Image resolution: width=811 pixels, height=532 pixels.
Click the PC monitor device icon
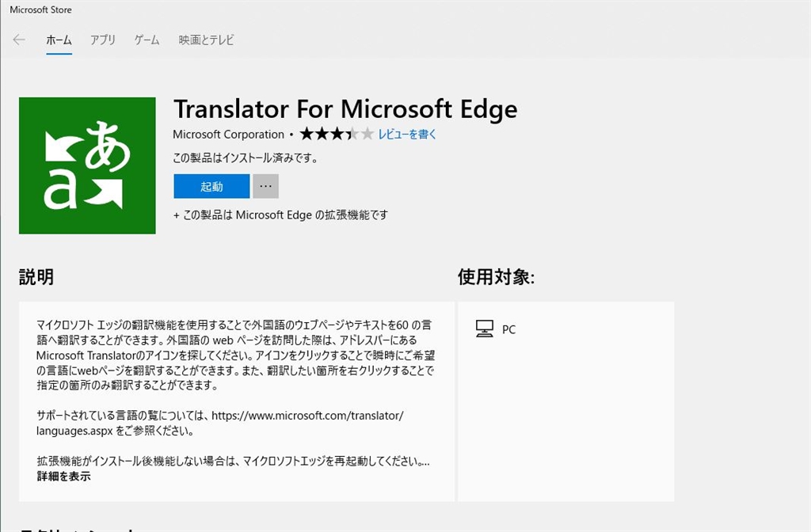click(485, 329)
